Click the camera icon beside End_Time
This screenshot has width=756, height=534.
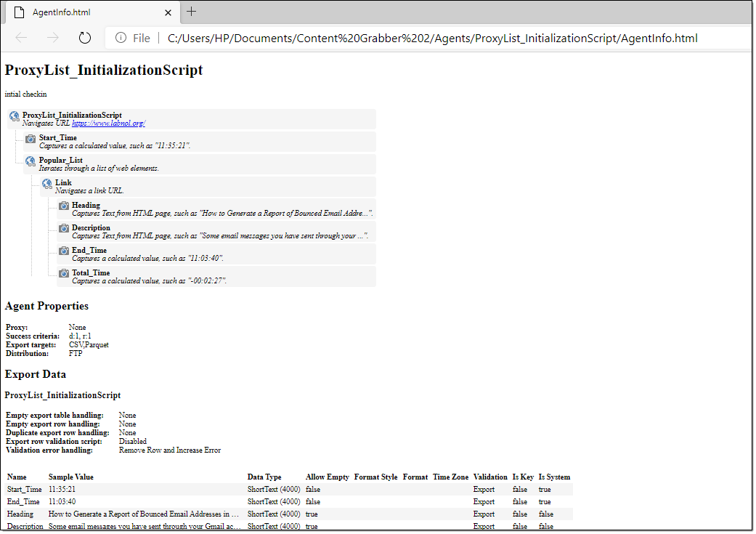pos(64,251)
